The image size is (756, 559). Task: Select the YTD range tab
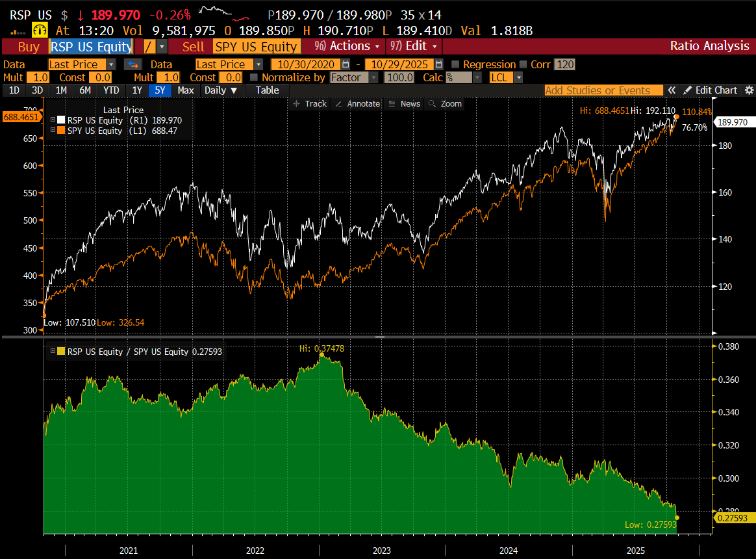click(111, 90)
